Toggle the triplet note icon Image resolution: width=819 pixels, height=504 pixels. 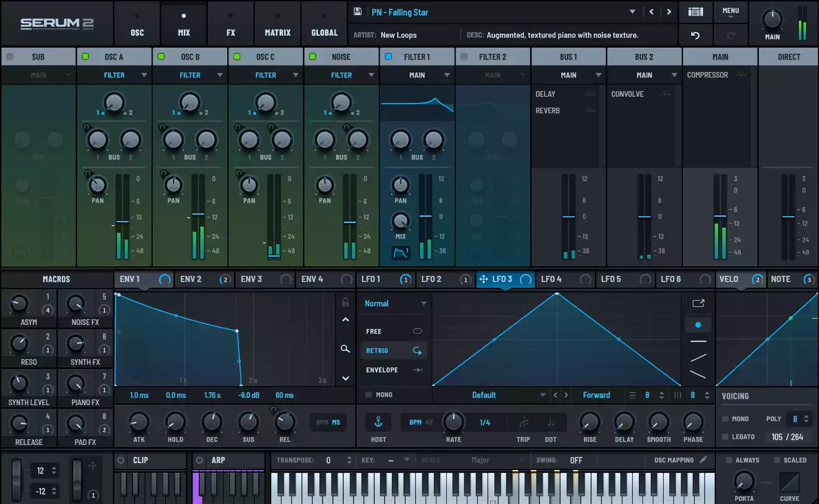click(x=523, y=422)
